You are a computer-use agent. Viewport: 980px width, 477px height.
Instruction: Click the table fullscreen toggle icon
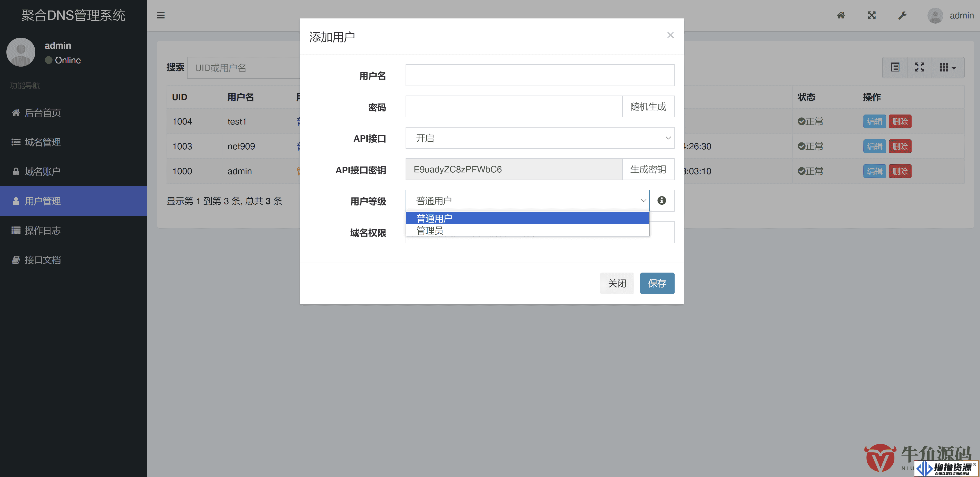pos(920,68)
